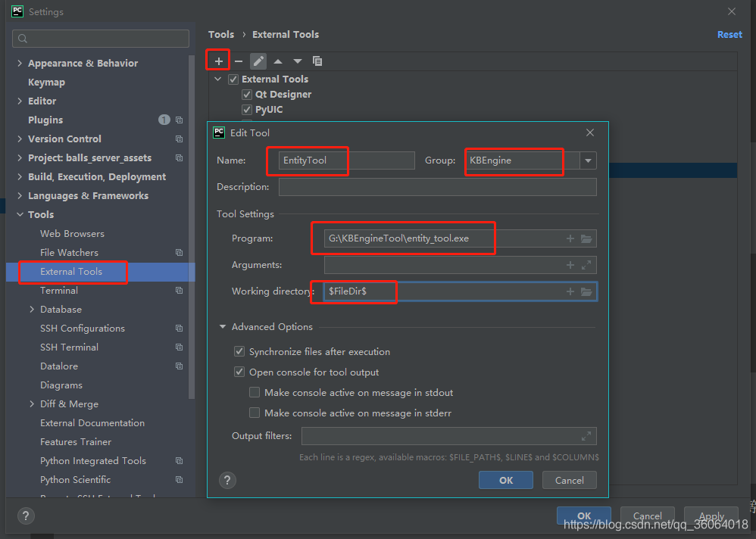Click the Add tool plus icon

tap(219, 61)
